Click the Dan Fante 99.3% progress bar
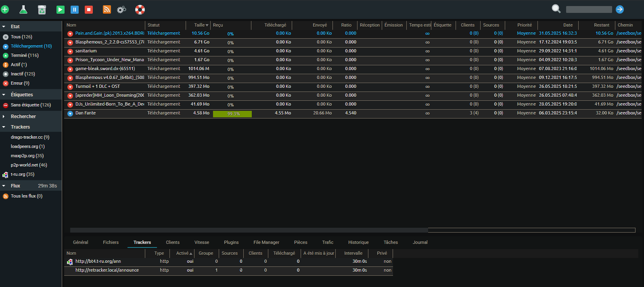This screenshot has width=644, height=287. point(232,114)
